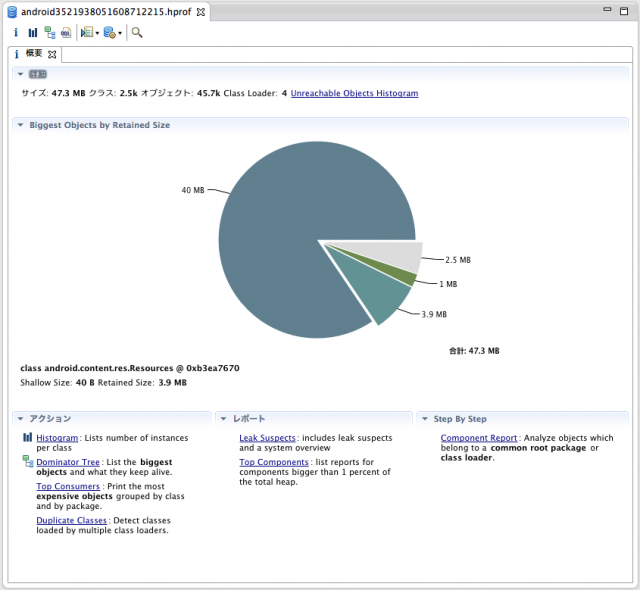
Task: Click the class android.content.res.Resources text
Action: tap(130, 368)
